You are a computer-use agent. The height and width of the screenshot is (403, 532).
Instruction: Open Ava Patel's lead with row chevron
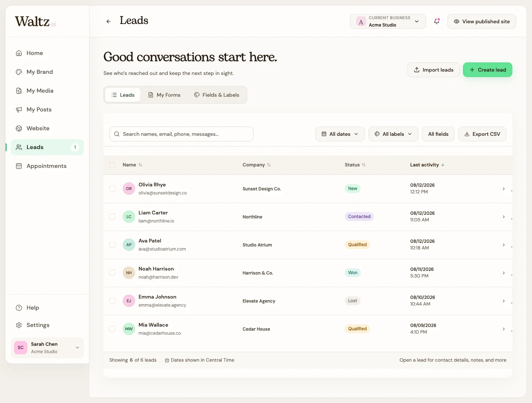(x=504, y=245)
